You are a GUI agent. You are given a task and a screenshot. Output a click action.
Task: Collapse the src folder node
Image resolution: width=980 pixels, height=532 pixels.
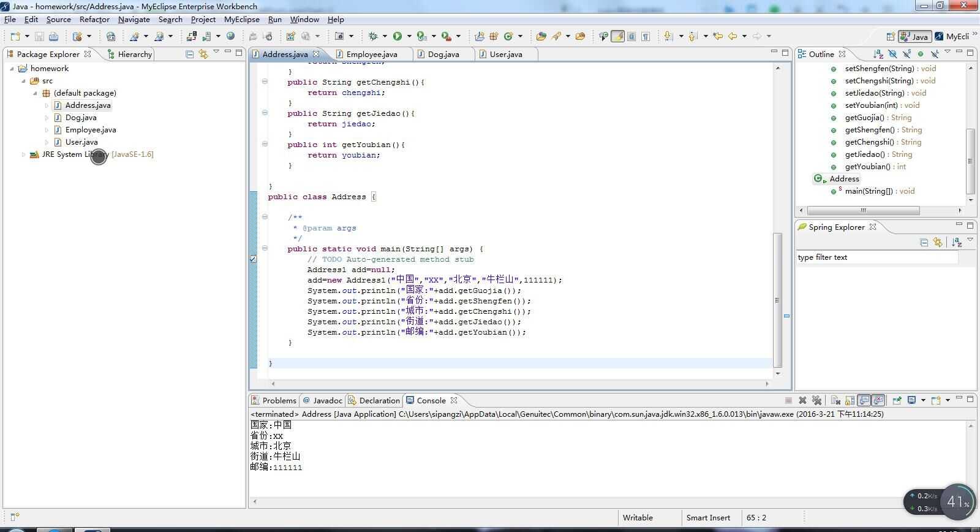[x=23, y=81]
